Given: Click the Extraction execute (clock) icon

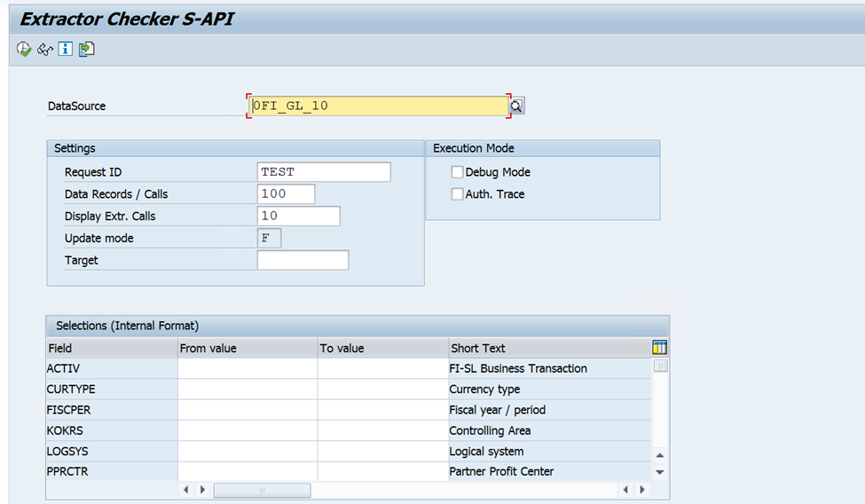Looking at the screenshot, I should coord(24,50).
